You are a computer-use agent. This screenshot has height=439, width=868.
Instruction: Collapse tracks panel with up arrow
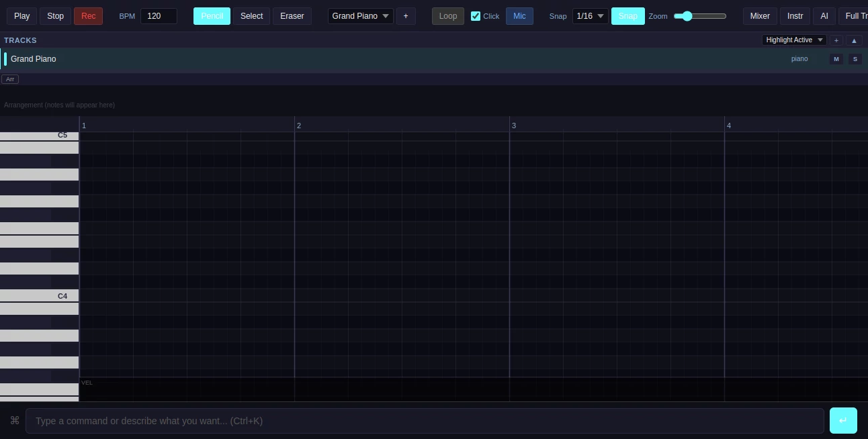coord(854,40)
